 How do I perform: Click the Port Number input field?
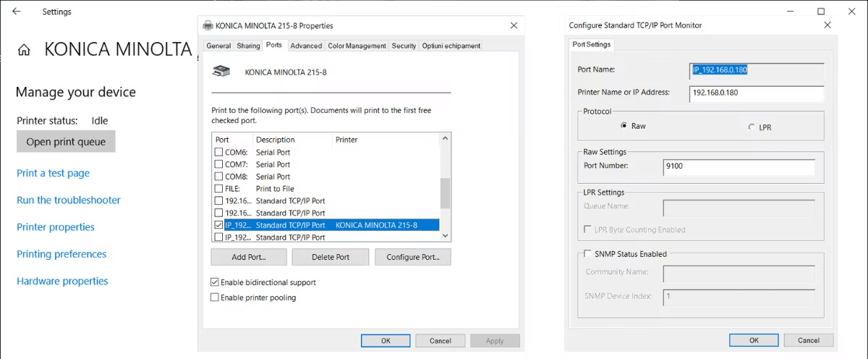(x=739, y=166)
